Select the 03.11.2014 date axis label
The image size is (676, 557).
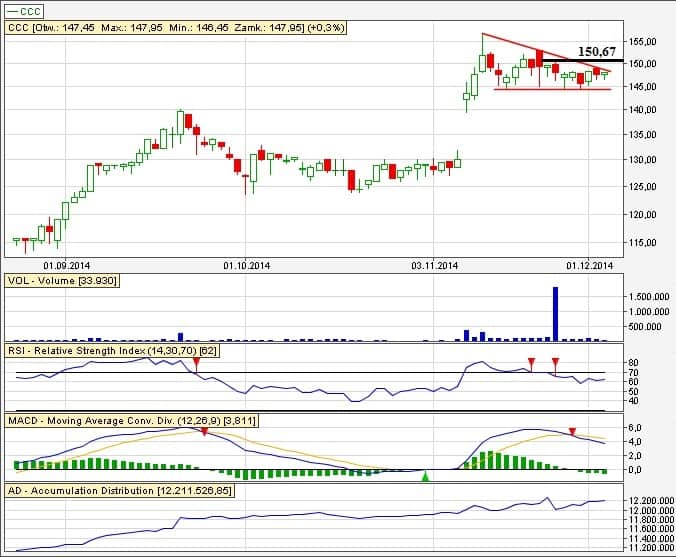click(x=434, y=265)
